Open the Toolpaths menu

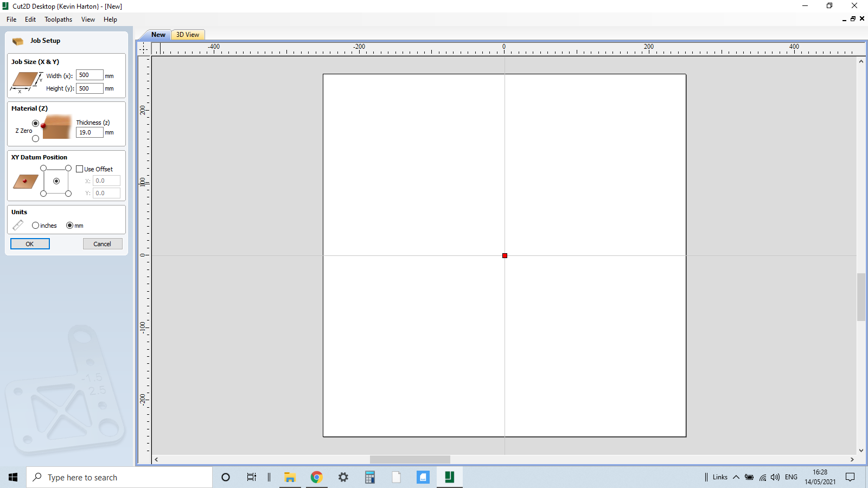58,20
